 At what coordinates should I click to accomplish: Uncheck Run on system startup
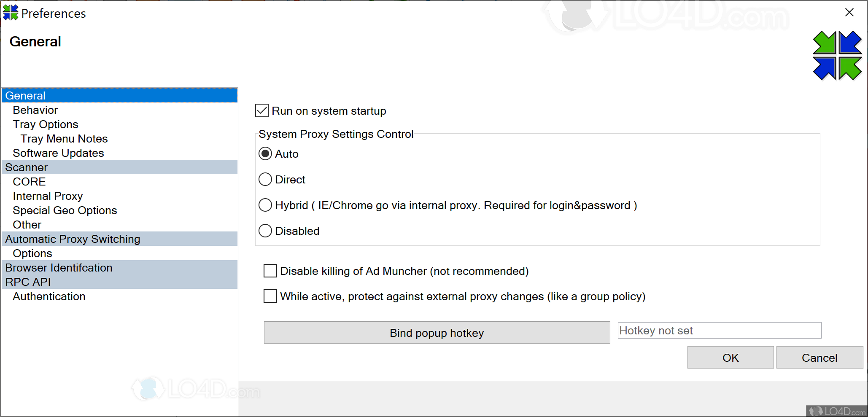pyautogui.click(x=261, y=110)
